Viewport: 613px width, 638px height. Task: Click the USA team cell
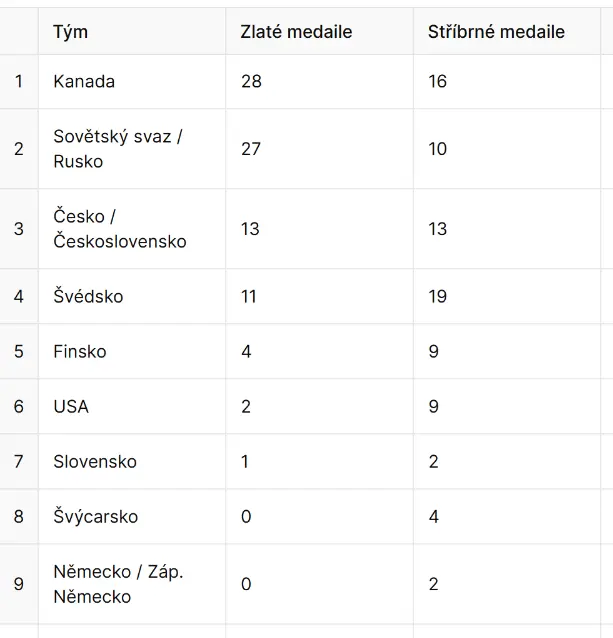point(132,406)
